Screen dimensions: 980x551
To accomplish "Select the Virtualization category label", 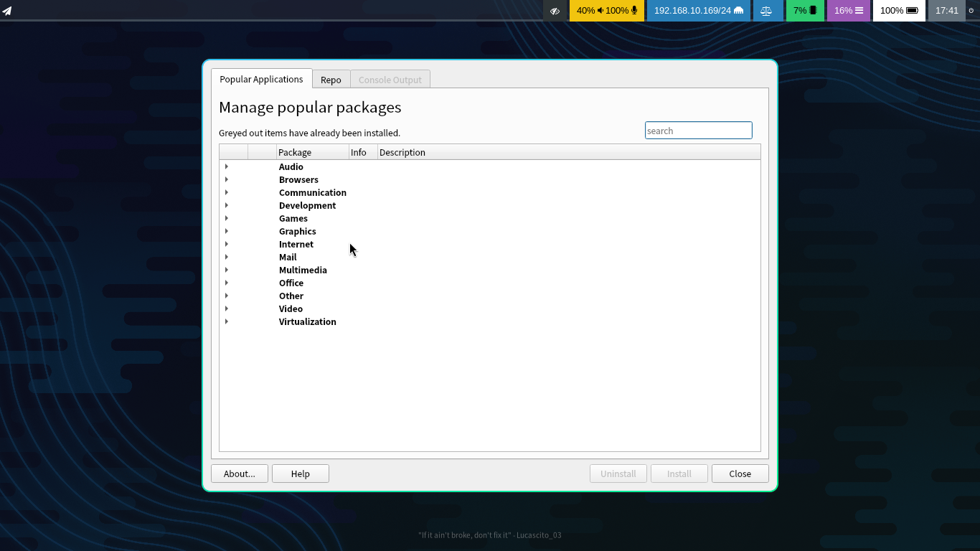I will tap(308, 321).
